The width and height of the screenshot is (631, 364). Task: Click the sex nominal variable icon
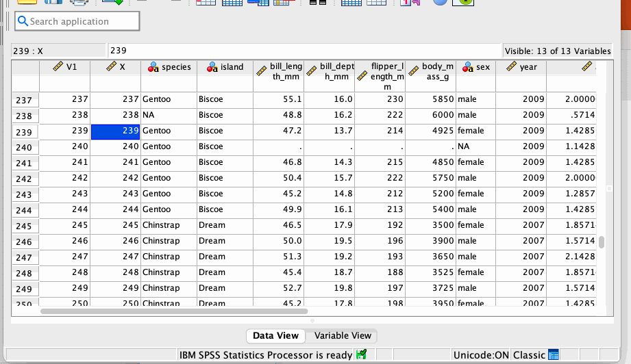pyautogui.click(x=468, y=67)
